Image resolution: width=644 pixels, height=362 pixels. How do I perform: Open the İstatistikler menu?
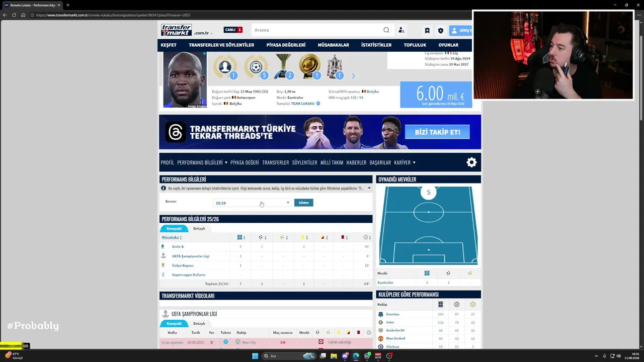click(x=376, y=45)
